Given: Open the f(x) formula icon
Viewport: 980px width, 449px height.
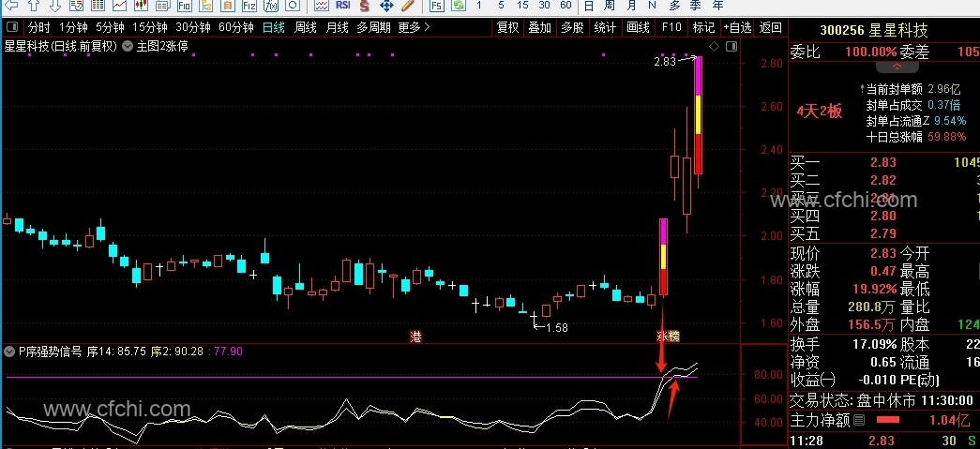Looking at the screenshot, I should tap(271, 6).
